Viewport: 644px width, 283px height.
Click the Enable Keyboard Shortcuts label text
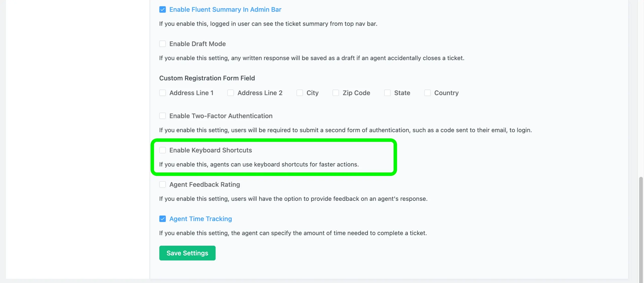(x=211, y=150)
